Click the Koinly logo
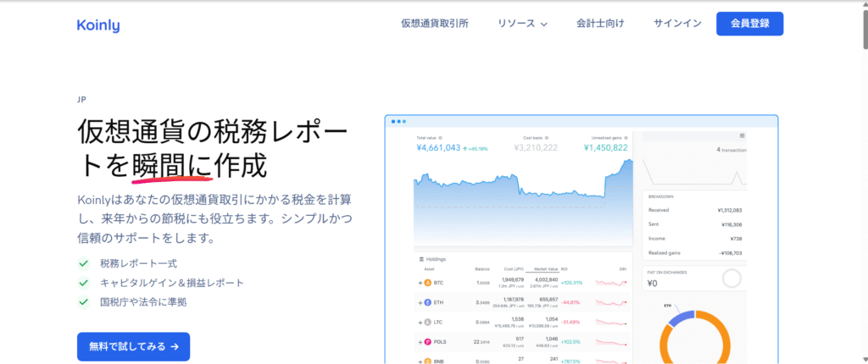This screenshot has height=364, width=868. point(97,25)
